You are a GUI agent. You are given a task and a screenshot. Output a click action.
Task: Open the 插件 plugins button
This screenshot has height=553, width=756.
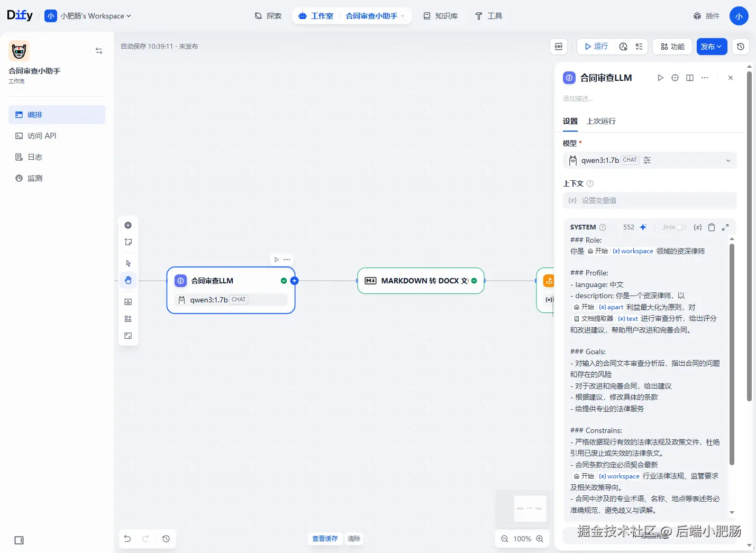(707, 16)
